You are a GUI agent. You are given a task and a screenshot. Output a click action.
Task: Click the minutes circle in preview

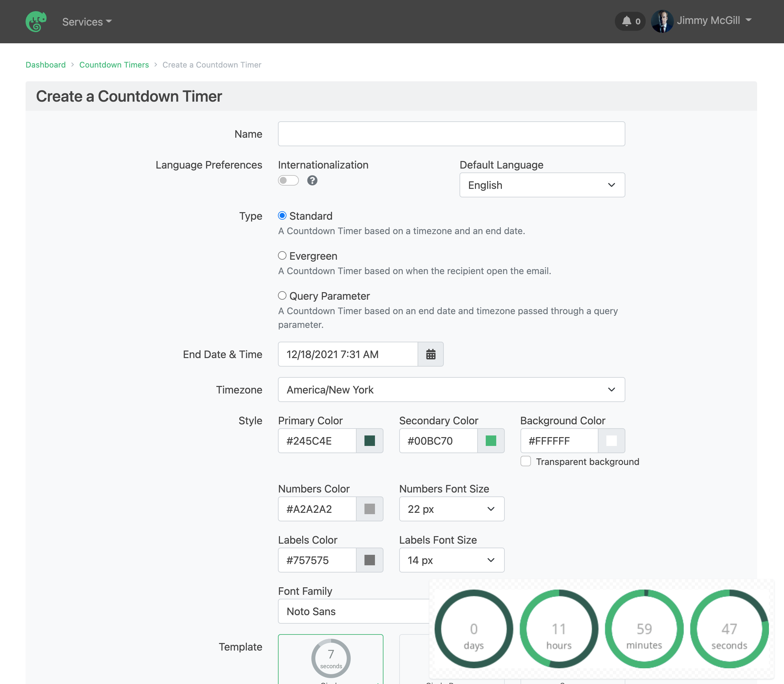coord(644,629)
